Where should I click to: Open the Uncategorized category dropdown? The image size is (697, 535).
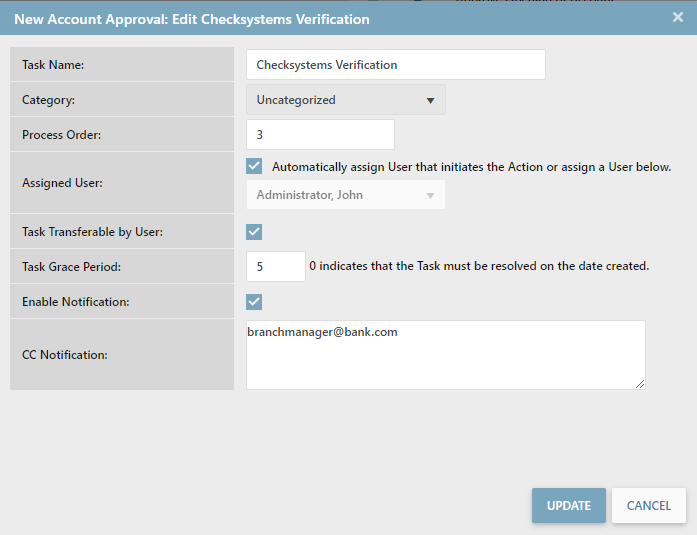point(345,100)
